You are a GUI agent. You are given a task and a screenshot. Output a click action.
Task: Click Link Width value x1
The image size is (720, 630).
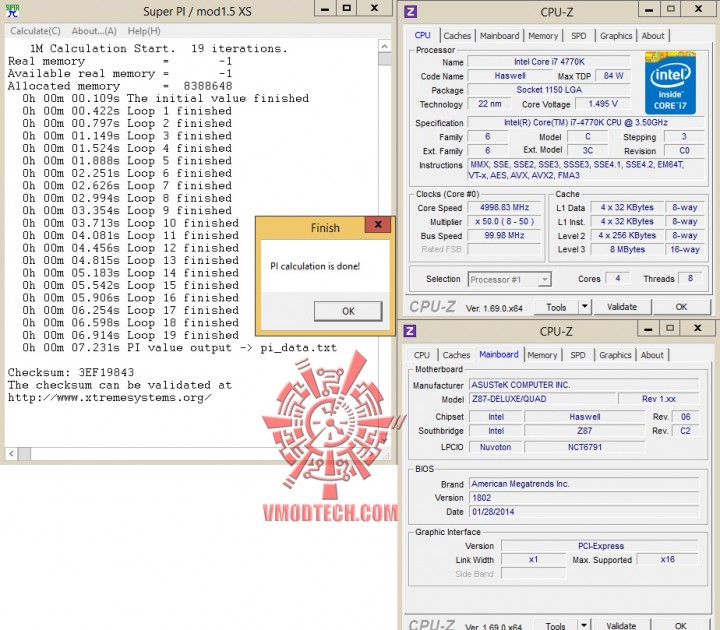click(533, 559)
